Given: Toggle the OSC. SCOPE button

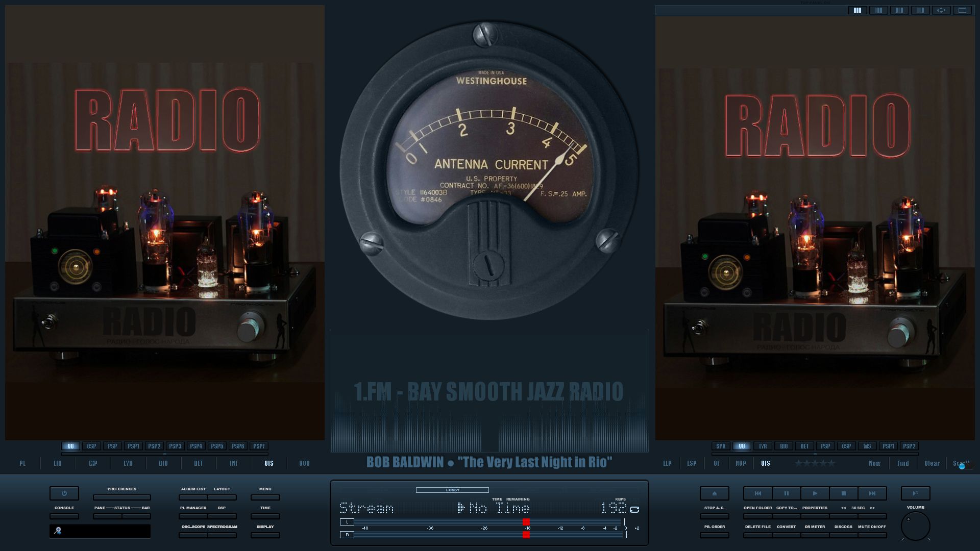Looking at the screenshot, I should (193, 535).
